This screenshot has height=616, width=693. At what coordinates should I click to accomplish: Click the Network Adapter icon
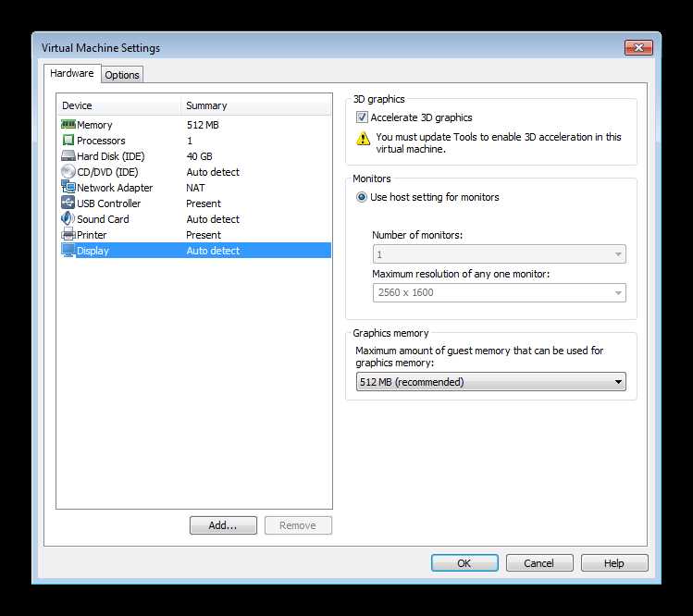click(x=68, y=187)
